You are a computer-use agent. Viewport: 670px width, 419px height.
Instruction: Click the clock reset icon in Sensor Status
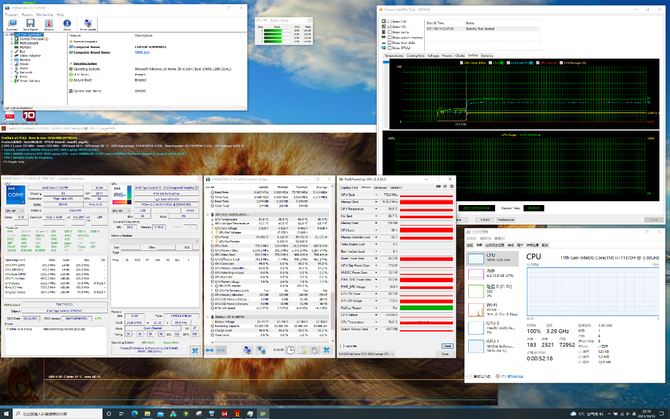coord(291,350)
